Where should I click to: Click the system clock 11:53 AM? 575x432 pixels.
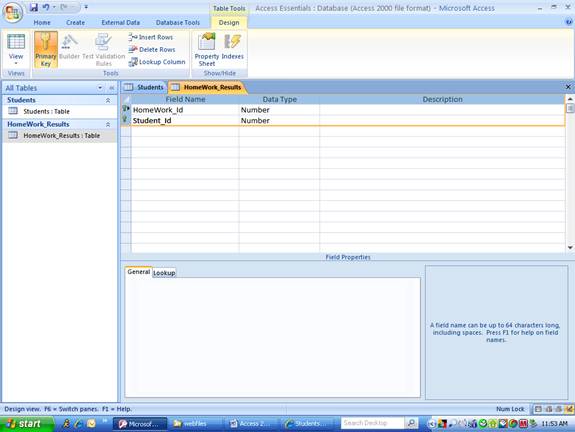click(x=554, y=424)
